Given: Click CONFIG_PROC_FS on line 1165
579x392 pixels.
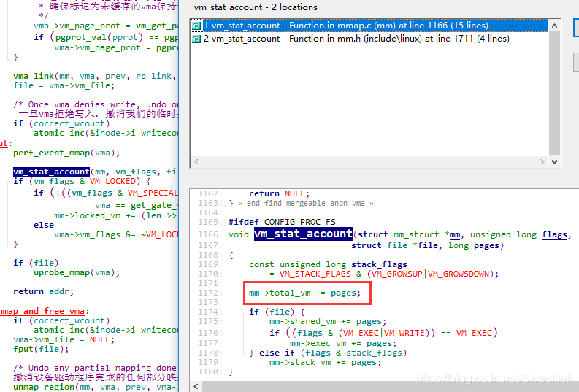Looking at the screenshot, I should 300,222.
